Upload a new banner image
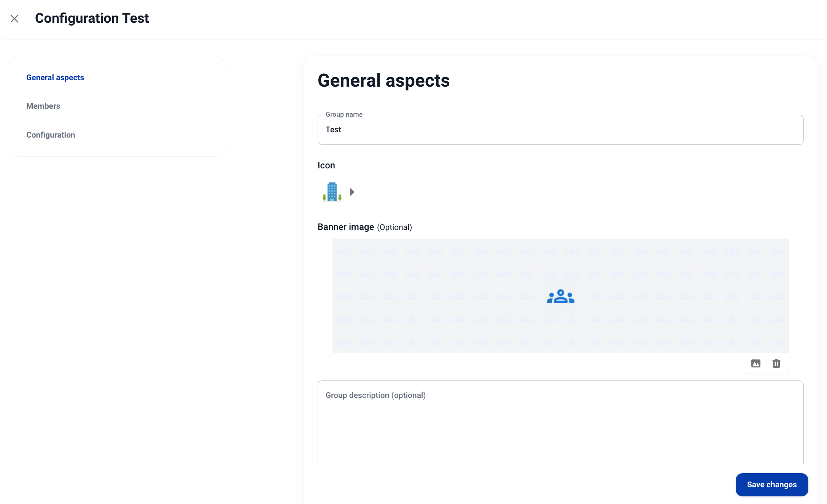 755,364
